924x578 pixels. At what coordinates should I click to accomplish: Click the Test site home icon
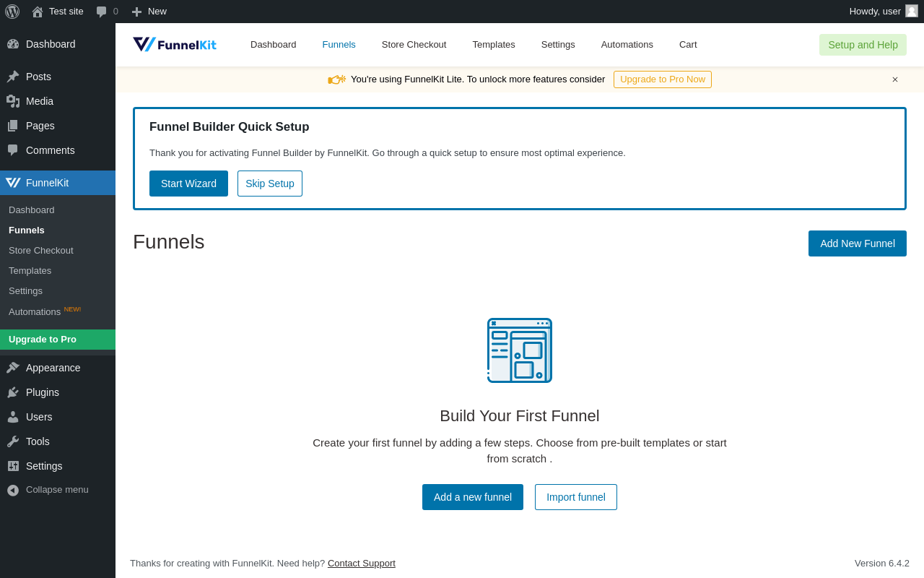click(38, 12)
